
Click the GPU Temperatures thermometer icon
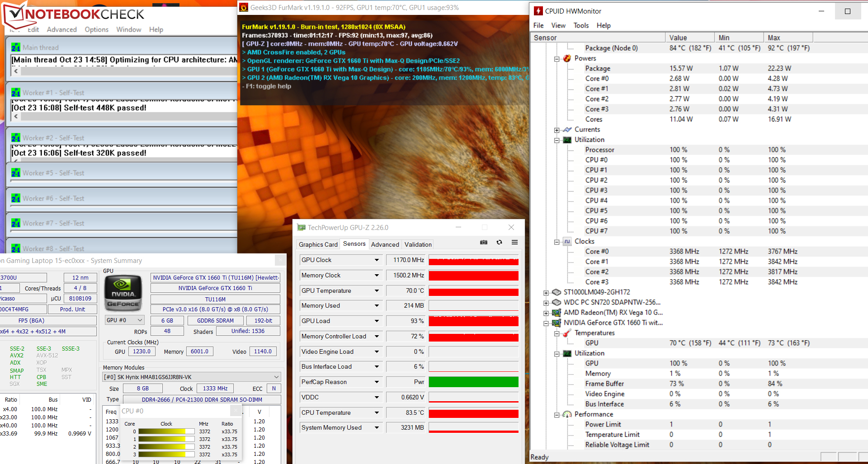[567, 333]
